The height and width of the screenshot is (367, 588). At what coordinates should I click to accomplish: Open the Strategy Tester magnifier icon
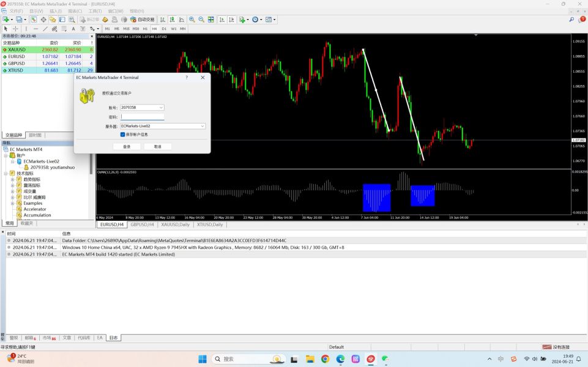pyautogui.click(x=72, y=20)
